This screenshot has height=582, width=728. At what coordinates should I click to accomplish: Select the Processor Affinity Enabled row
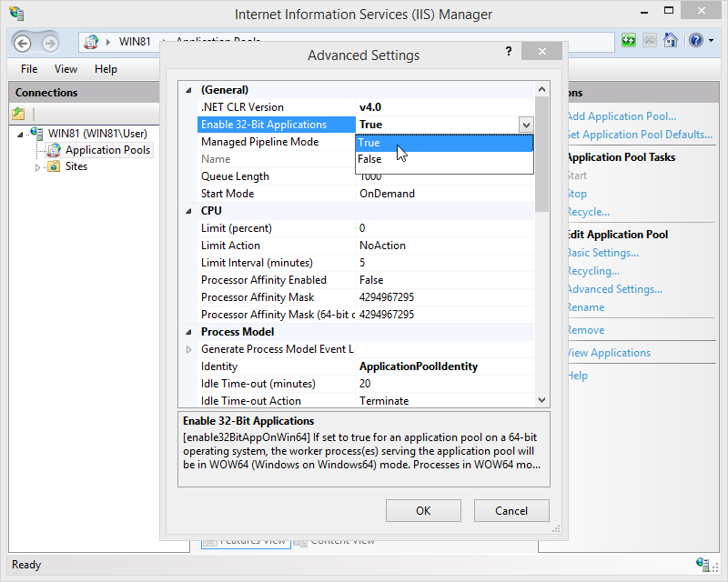click(x=366, y=280)
